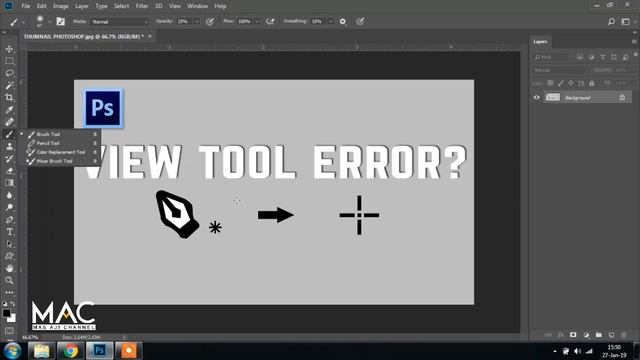Toggle brush settings panel icon
Image resolution: width=640 pixels, height=360 pixels.
[x=60, y=22]
